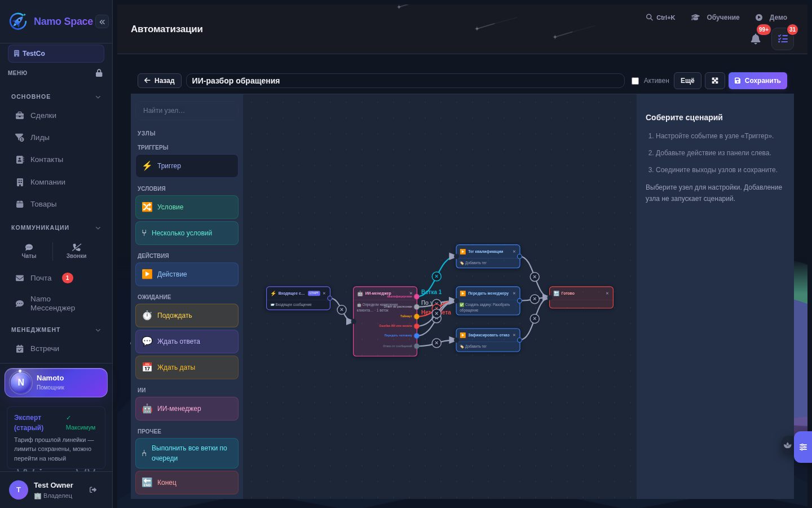Open the TestCo company selector
The image size is (812, 508).
(56, 54)
